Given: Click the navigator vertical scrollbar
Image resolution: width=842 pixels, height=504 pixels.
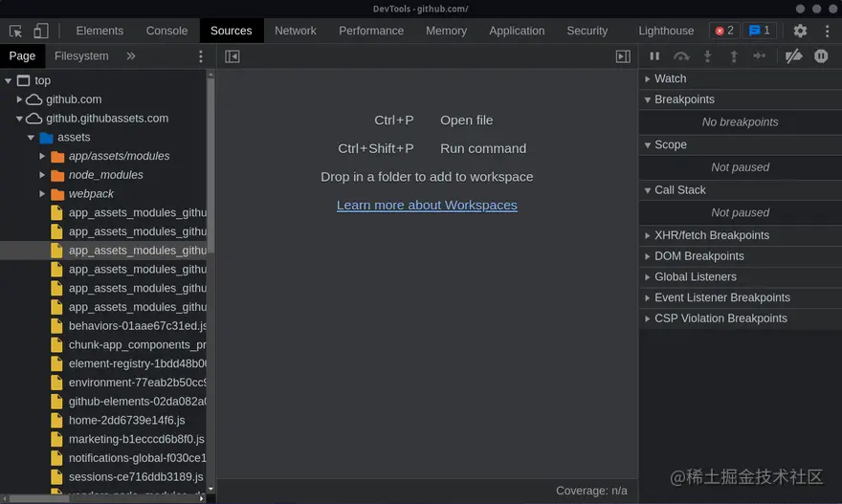Looking at the screenshot, I should pyautogui.click(x=210, y=165).
